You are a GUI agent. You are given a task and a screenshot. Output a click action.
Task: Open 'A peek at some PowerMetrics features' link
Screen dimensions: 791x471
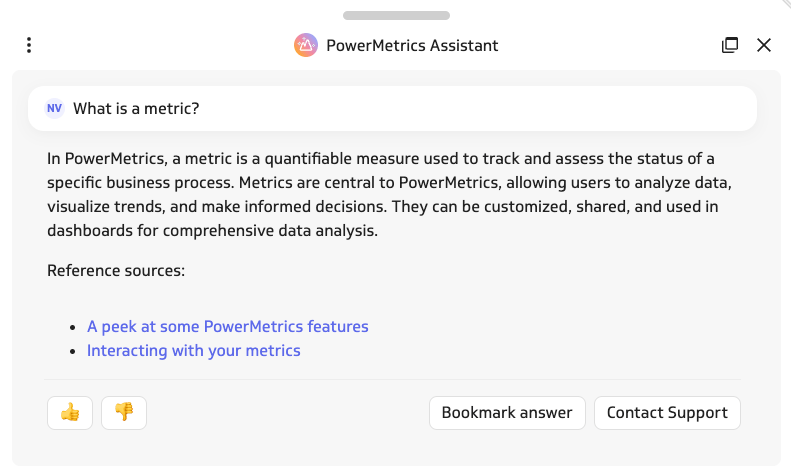tap(228, 326)
